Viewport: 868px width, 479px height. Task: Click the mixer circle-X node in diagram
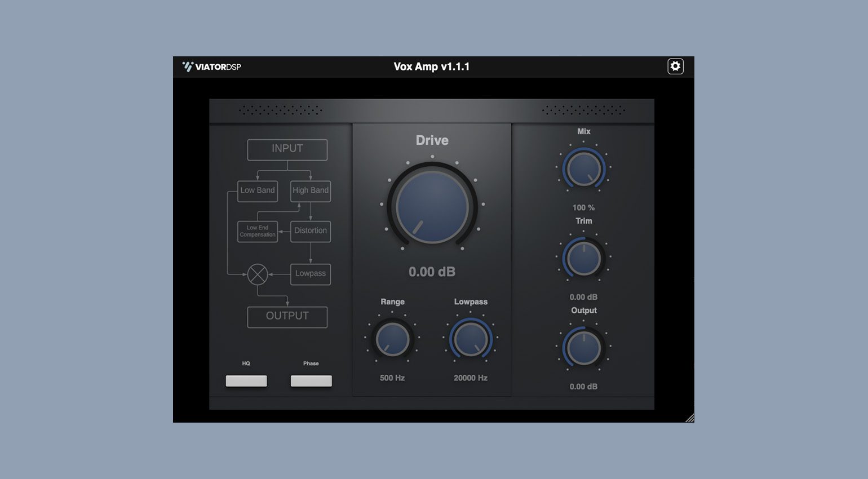tap(258, 274)
